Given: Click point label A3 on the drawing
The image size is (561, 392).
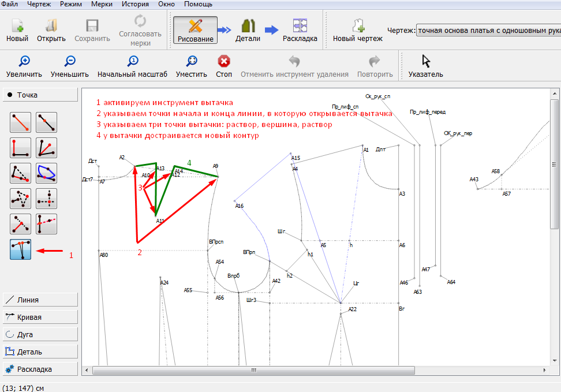Looking at the screenshot, I should click(x=402, y=193).
